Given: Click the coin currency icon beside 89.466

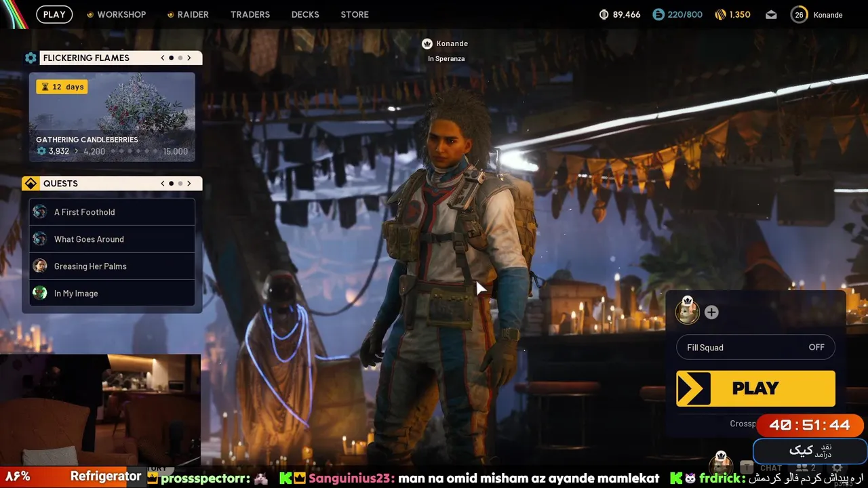Looking at the screenshot, I should click(x=604, y=14).
